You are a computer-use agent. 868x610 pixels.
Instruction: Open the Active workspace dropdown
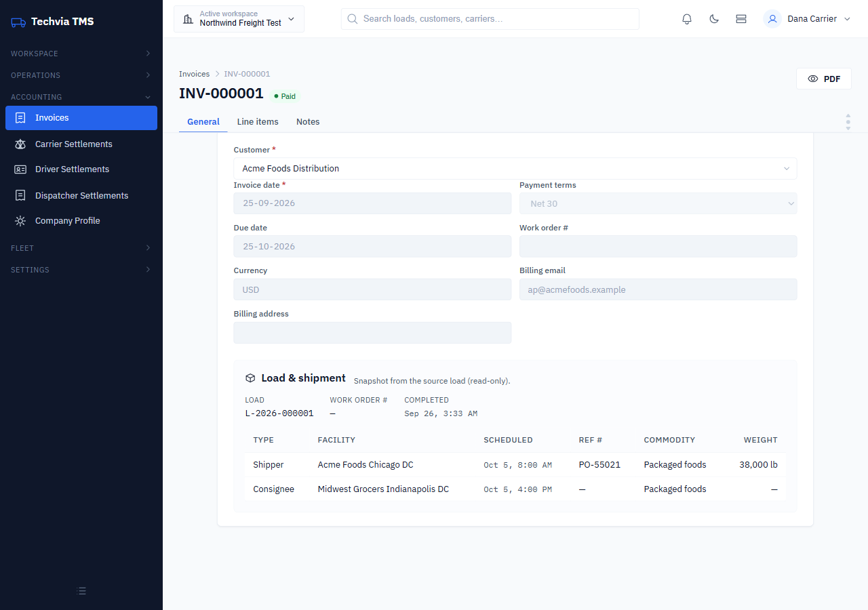coord(239,19)
